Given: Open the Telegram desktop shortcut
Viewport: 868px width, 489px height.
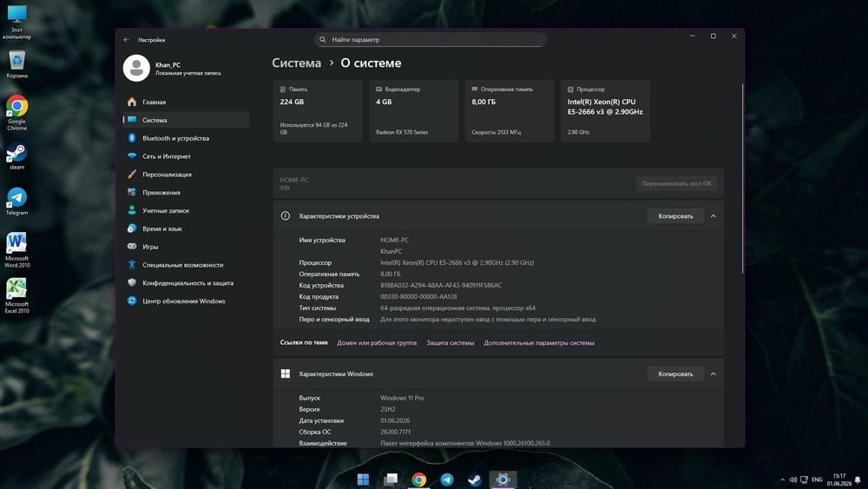Looking at the screenshot, I should [16, 202].
